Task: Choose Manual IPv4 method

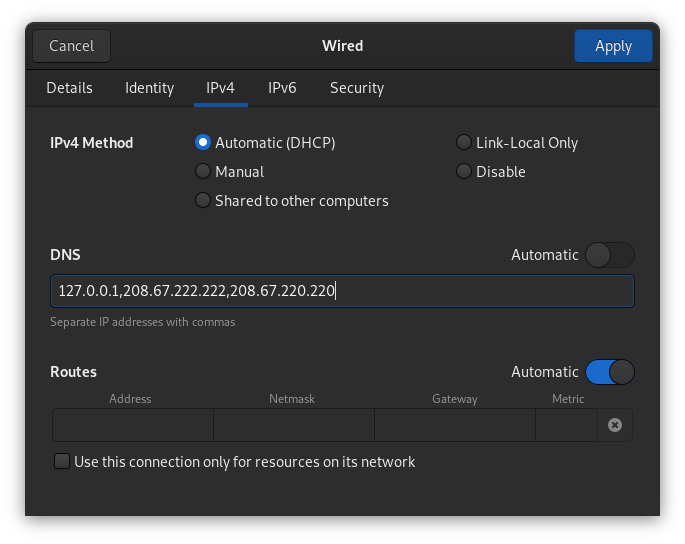Action: (x=203, y=172)
